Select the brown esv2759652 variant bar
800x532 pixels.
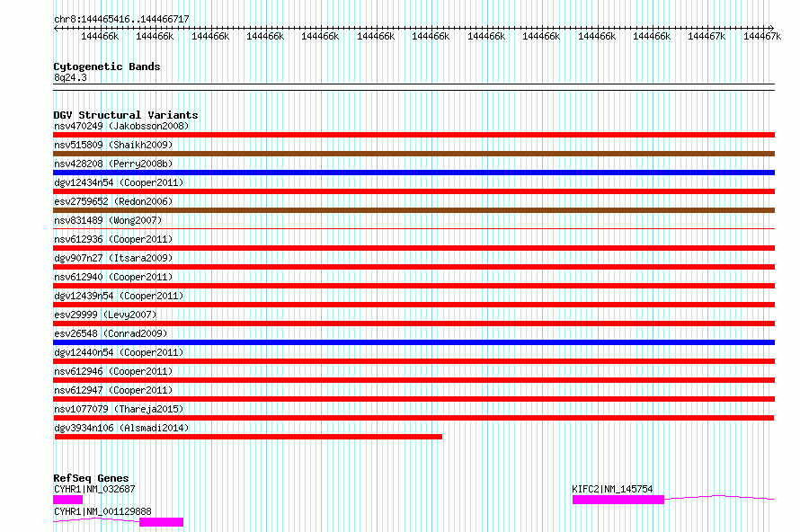click(x=413, y=210)
